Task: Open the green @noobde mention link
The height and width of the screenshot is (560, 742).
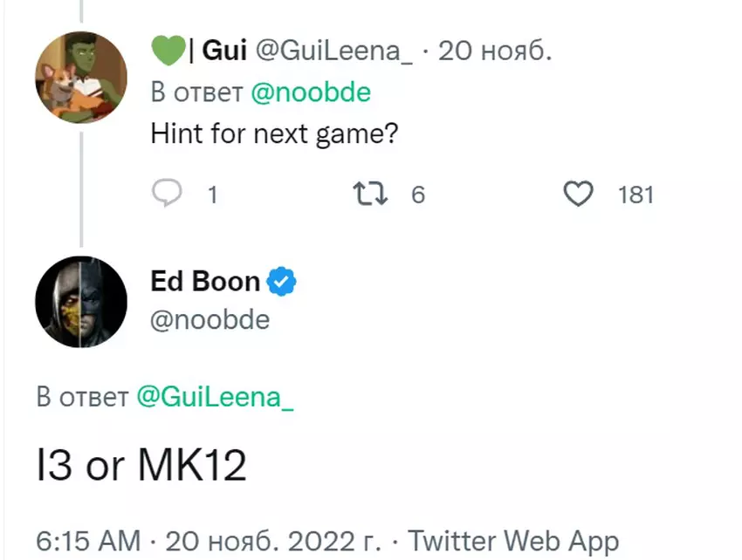Action: click(311, 92)
